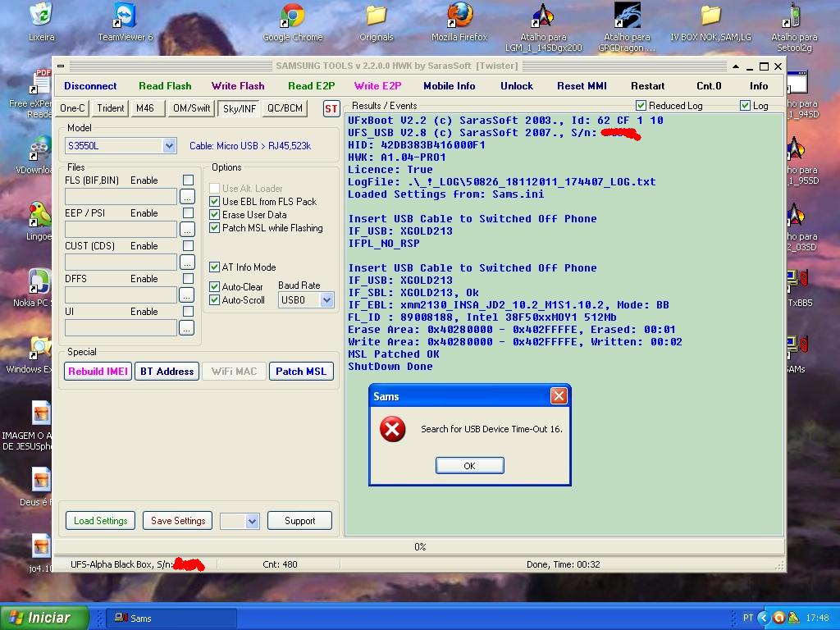
Task: Switch to the One-C tab
Action: click(72, 108)
